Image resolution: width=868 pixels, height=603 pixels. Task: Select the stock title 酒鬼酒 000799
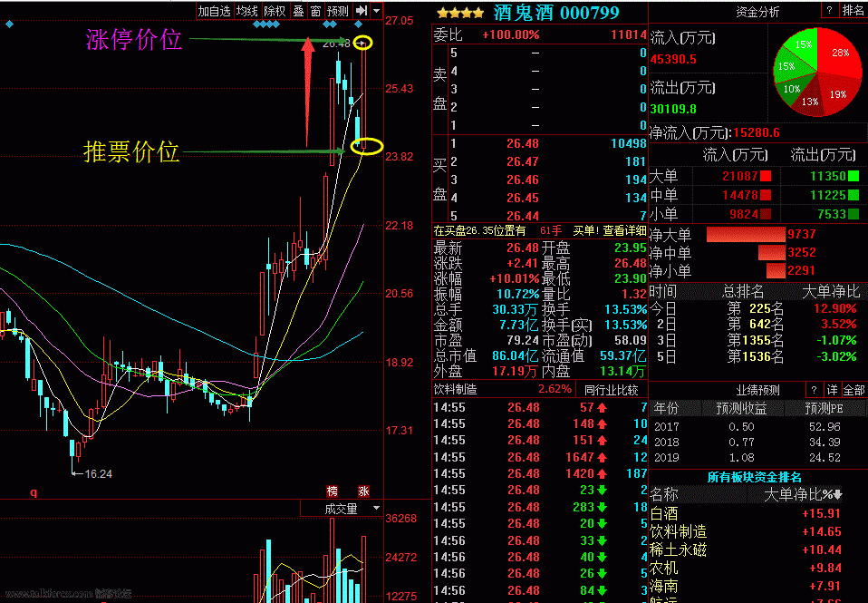555,12
